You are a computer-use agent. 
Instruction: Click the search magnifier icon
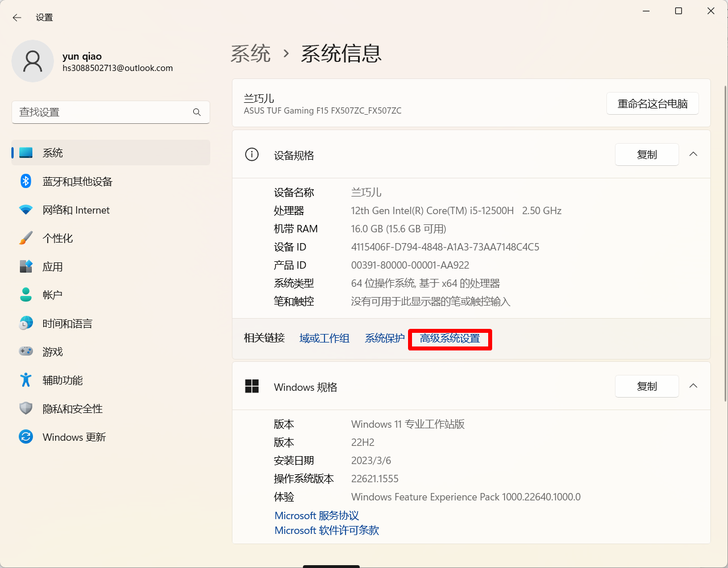pyautogui.click(x=197, y=112)
